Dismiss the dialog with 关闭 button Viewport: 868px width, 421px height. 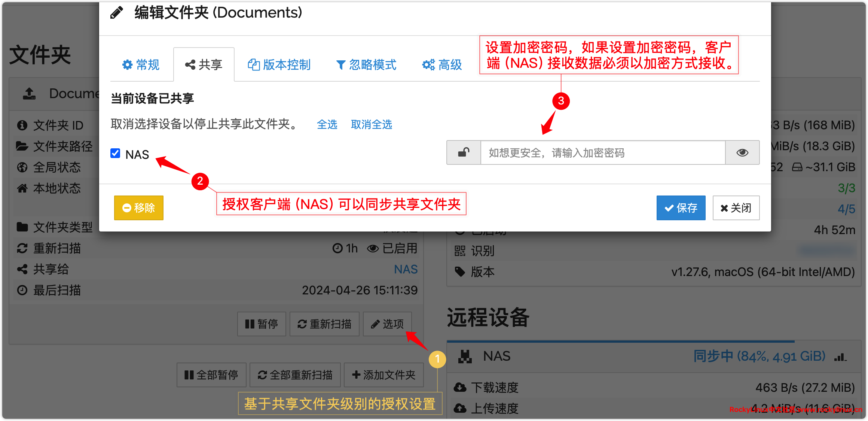click(736, 208)
